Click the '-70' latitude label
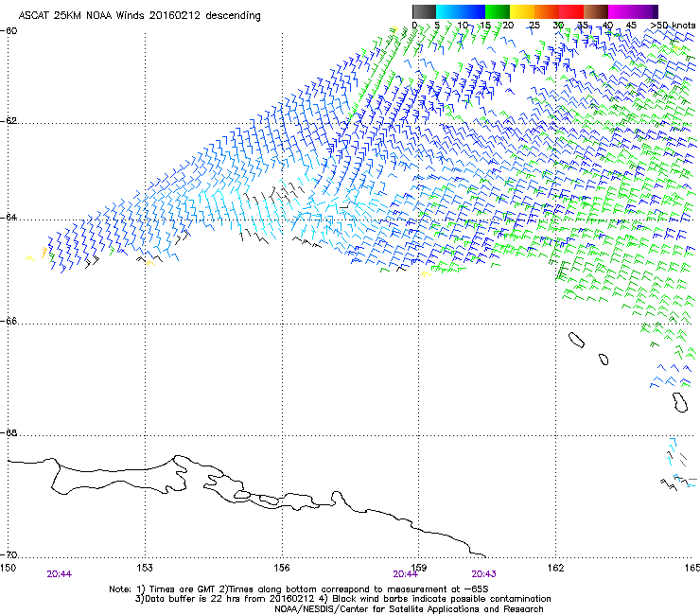This screenshot has height=615, width=700. (9, 555)
